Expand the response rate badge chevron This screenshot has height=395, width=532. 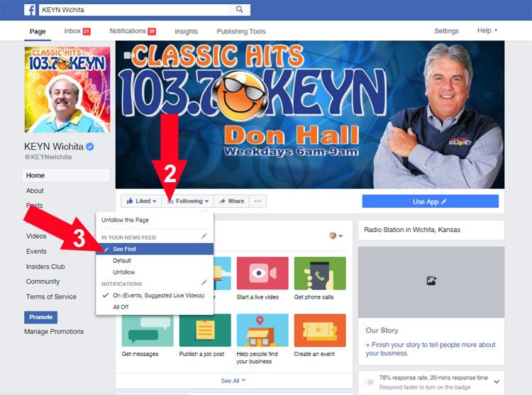[x=497, y=382]
